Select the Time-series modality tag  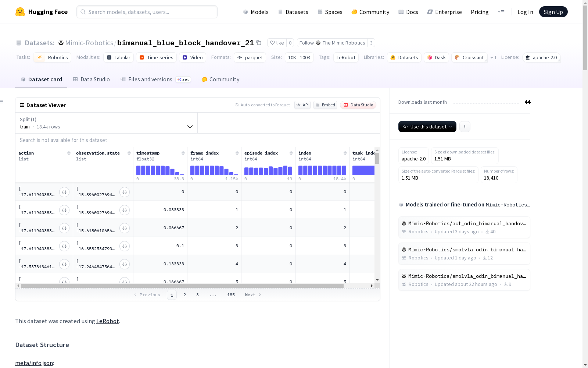click(x=156, y=57)
